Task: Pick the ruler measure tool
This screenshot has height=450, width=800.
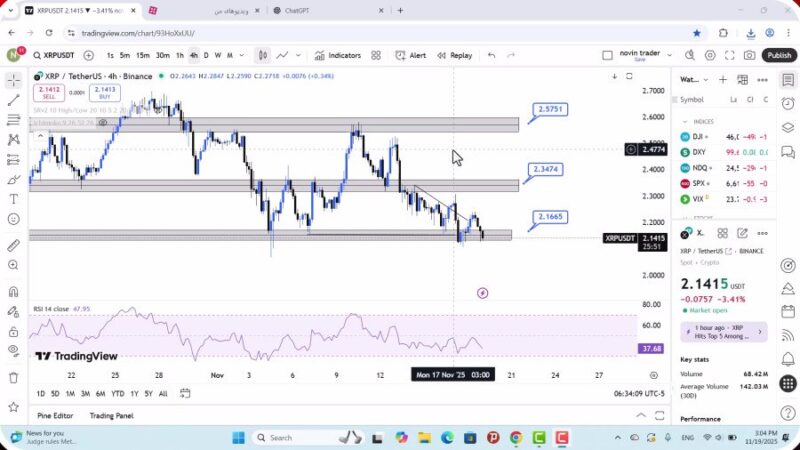Action: tap(13, 245)
